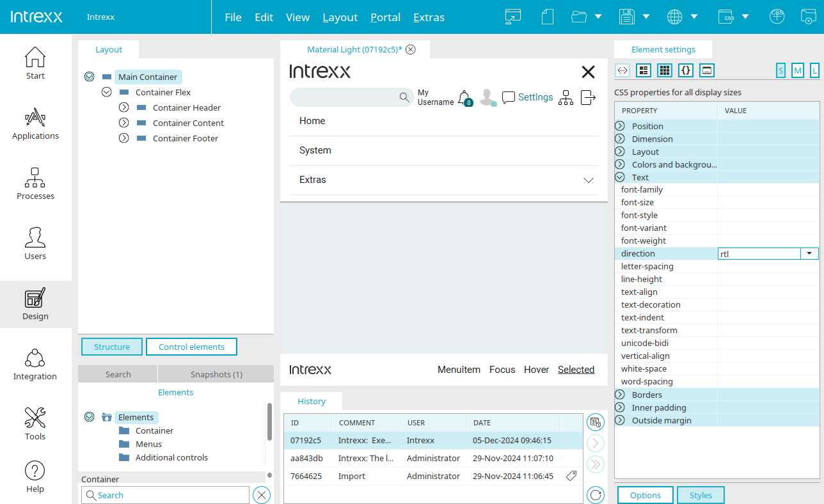Click the CSS window icon in top toolbar
Screen dimensions: 824x504
tap(725, 17)
